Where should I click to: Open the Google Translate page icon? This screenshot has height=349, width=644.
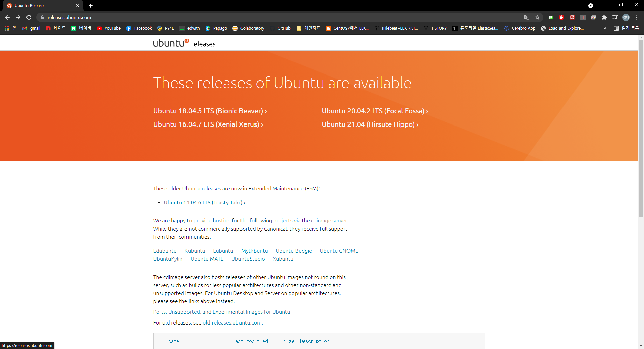[x=527, y=17]
